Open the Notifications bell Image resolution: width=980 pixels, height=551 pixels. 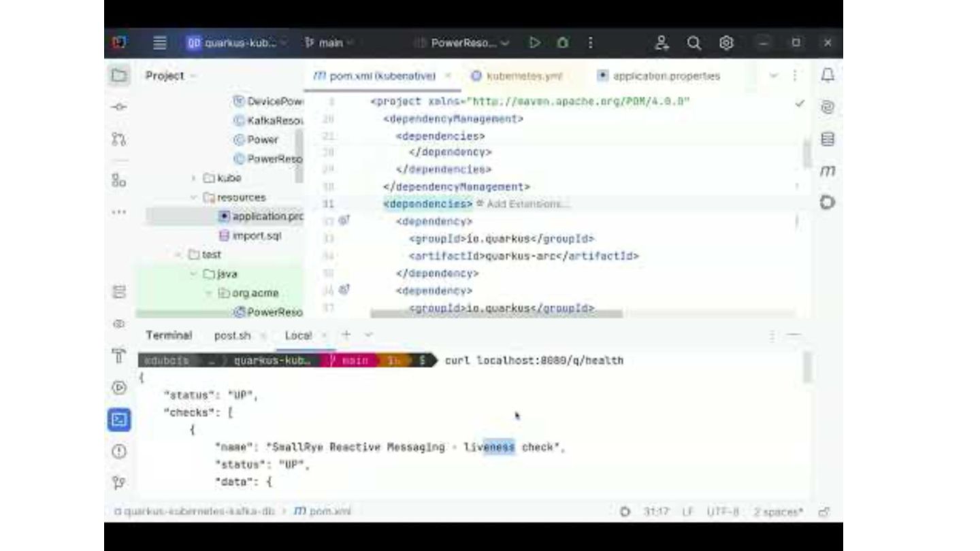point(828,76)
